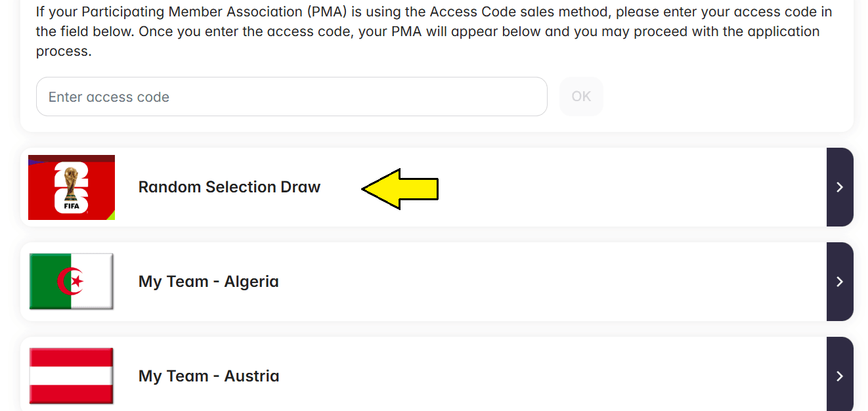The image size is (868, 411).
Task: Click the white middle stripe of Austria's flag
Action: click(x=72, y=376)
